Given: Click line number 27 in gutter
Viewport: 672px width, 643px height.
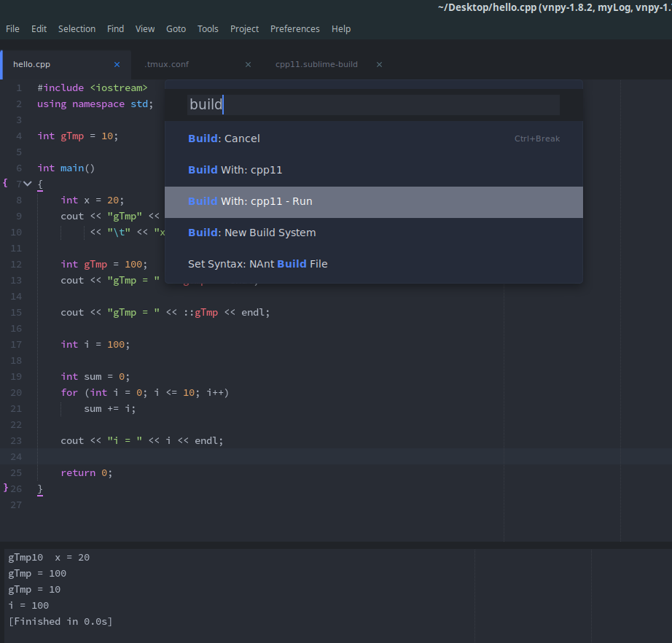Looking at the screenshot, I should (x=16, y=505).
